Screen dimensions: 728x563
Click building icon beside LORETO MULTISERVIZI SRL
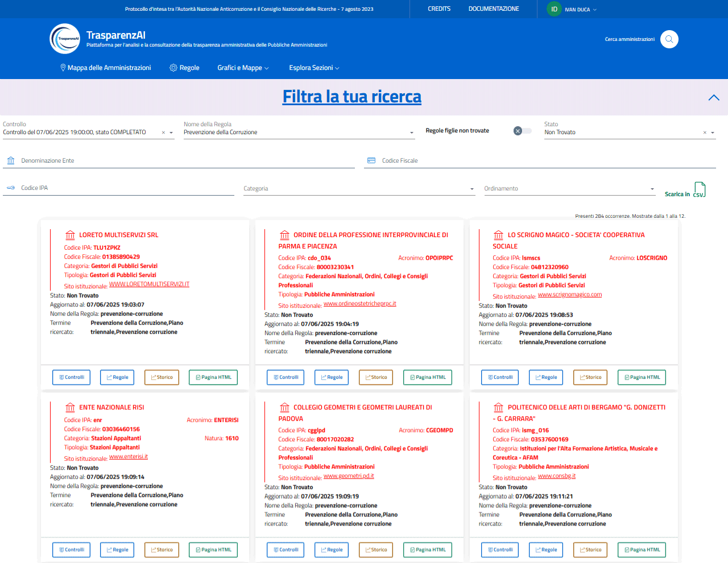(70, 235)
